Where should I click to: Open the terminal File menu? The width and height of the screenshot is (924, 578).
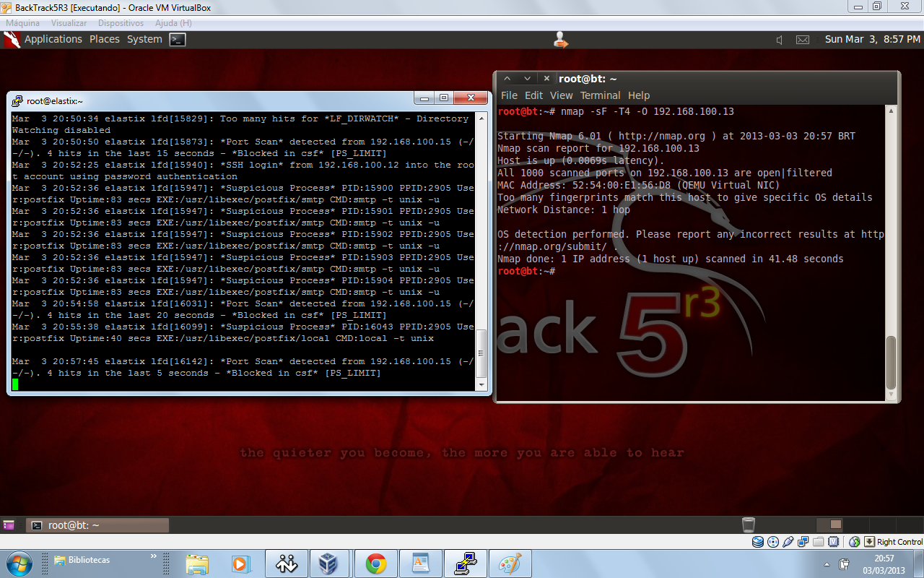509,95
